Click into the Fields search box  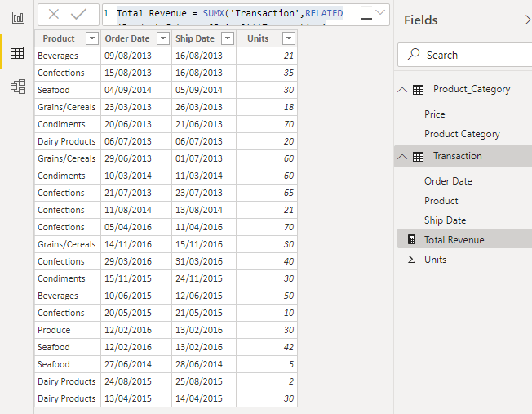tap(465, 55)
